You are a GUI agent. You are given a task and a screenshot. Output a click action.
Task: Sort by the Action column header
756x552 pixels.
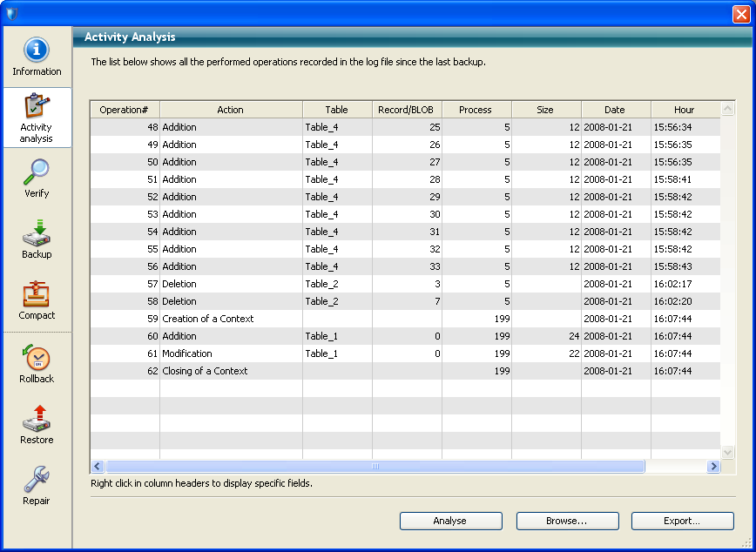(x=231, y=110)
